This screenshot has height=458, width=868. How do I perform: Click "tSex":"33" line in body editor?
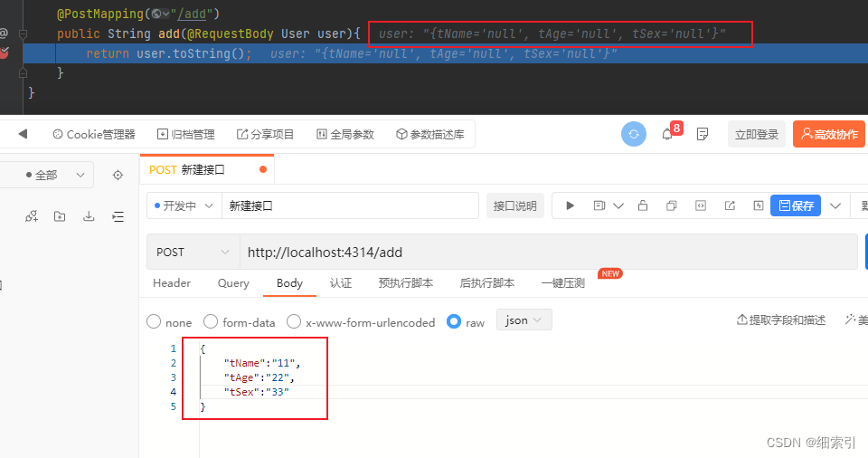(x=256, y=392)
